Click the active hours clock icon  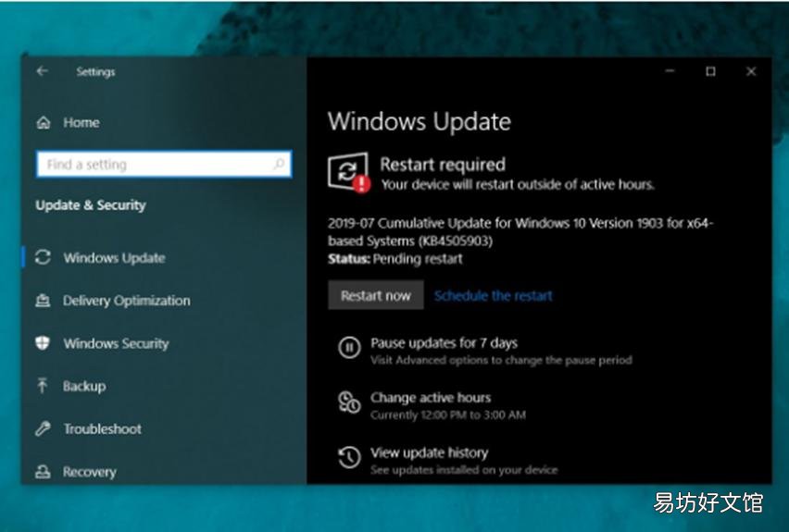(x=349, y=402)
